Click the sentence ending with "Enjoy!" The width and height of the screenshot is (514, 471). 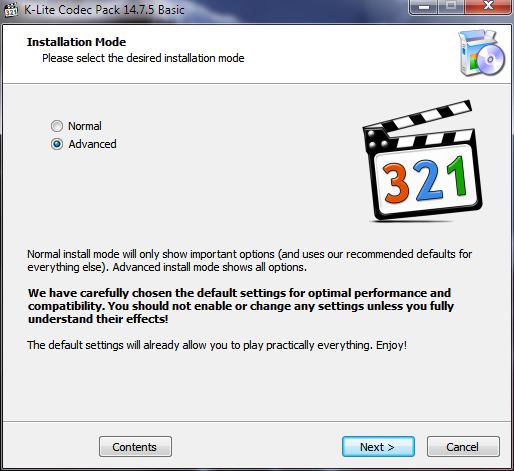[217, 345]
